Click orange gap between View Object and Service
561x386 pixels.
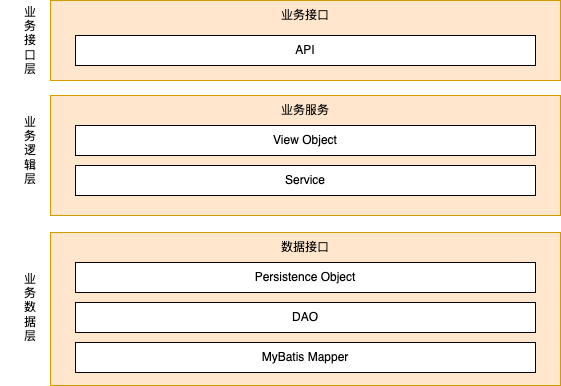pos(305,161)
